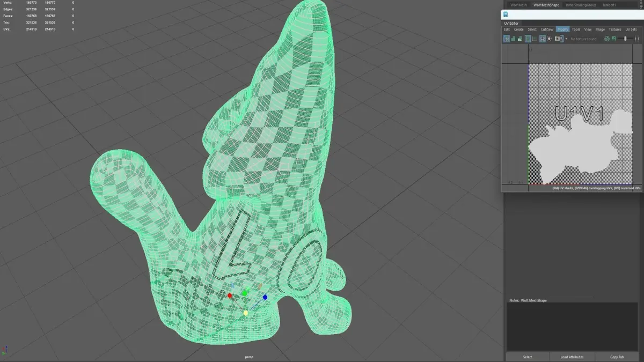Click the dashed circle isolate select icon

click(x=549, y=39)
